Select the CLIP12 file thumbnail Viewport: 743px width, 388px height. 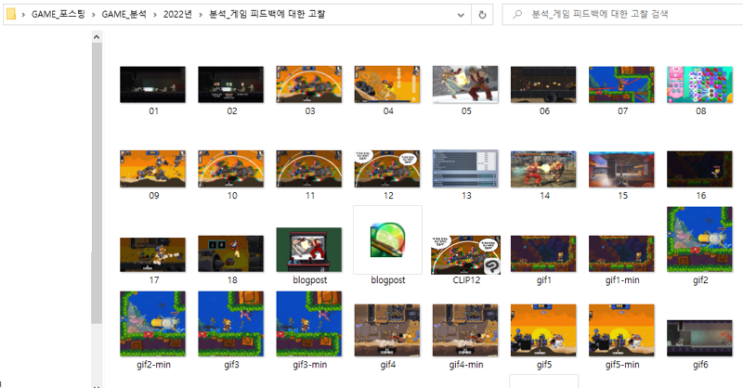pyautogui.click(x=465, y=254)
